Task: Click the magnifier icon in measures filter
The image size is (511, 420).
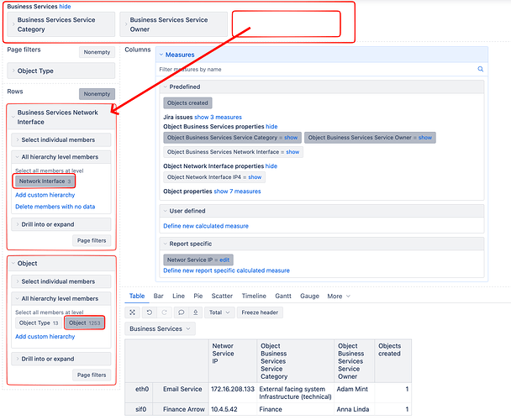Action: 481,69
